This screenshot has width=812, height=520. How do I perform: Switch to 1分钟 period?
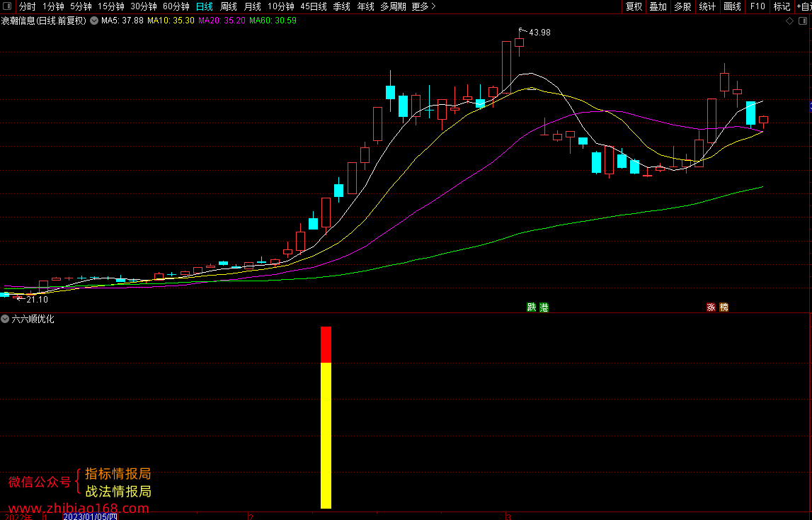[53, 6]
